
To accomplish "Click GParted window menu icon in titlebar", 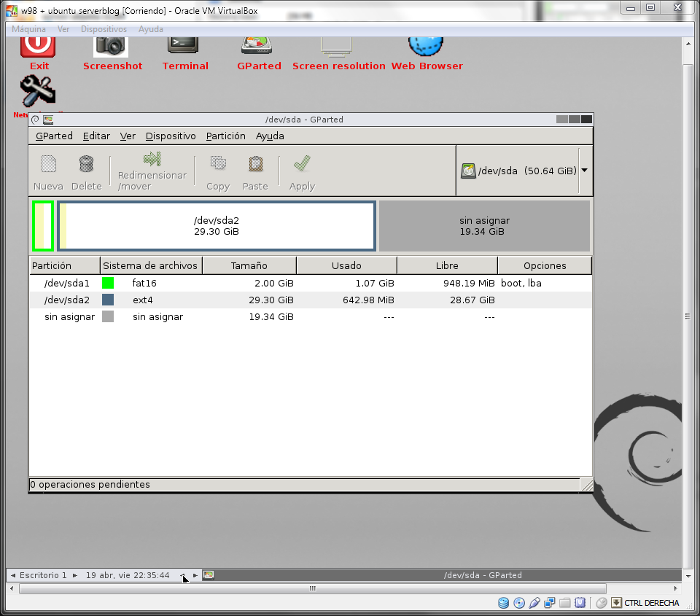I will pyautogui.click(x=48, y=120).
